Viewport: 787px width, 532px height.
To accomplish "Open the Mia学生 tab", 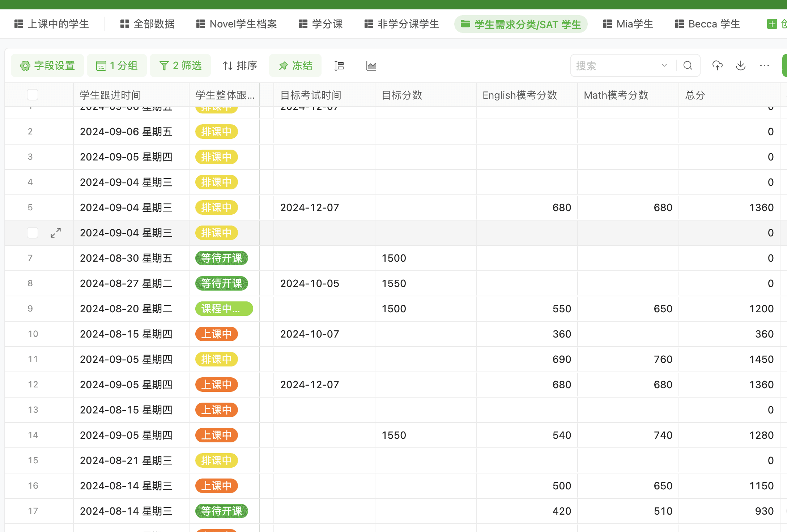I will tap(628, 24).
